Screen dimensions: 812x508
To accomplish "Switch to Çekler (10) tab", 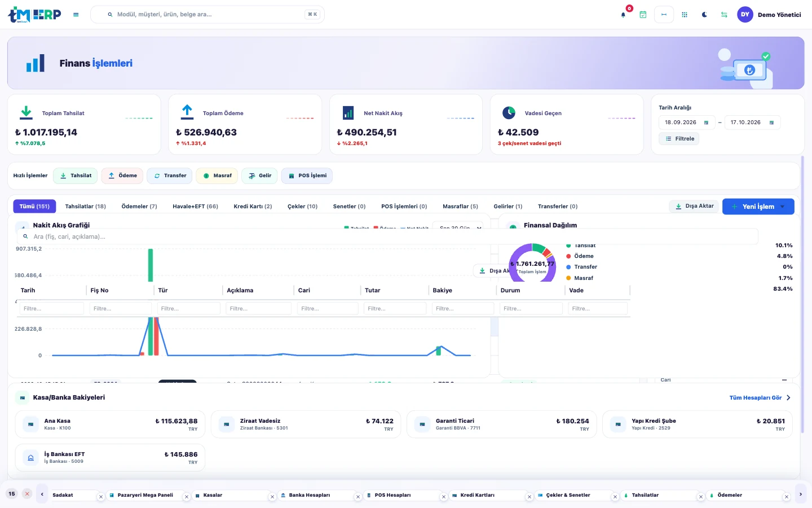I will pos(302,207).
